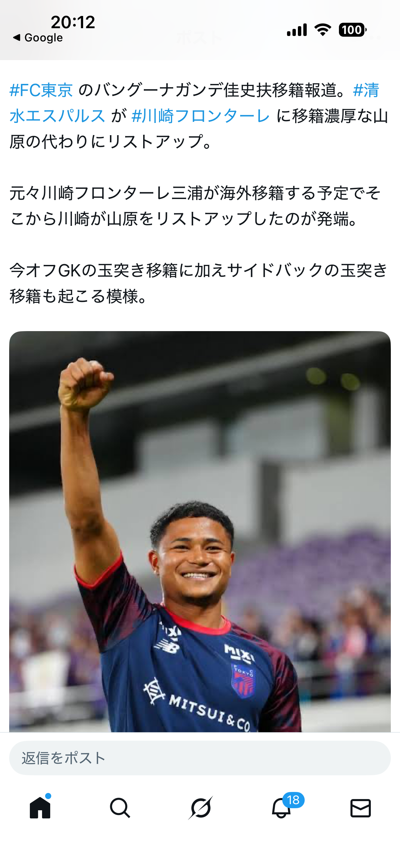This screenshot has height=868, width=400.
Task: Tap the Wi-Fi status icon
Action: (x=323, y=30)
